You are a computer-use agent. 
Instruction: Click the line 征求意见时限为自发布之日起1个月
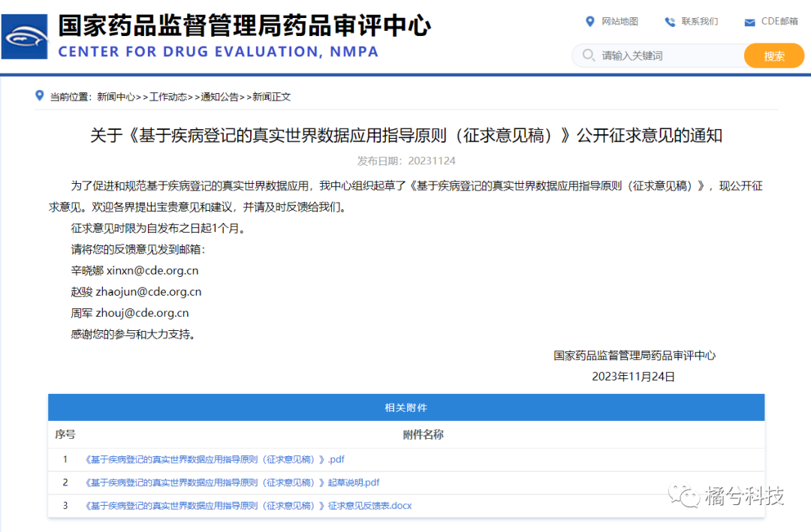[x=160, y=228]
